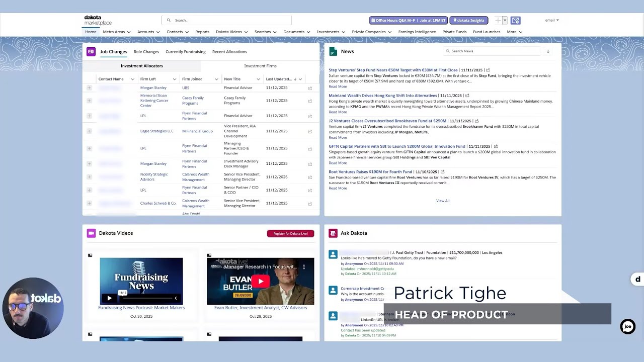This screenshot has width=644, height=362.
Task: Click the green News panel icon
Action: pyautogui.click(x=333, y=51)
